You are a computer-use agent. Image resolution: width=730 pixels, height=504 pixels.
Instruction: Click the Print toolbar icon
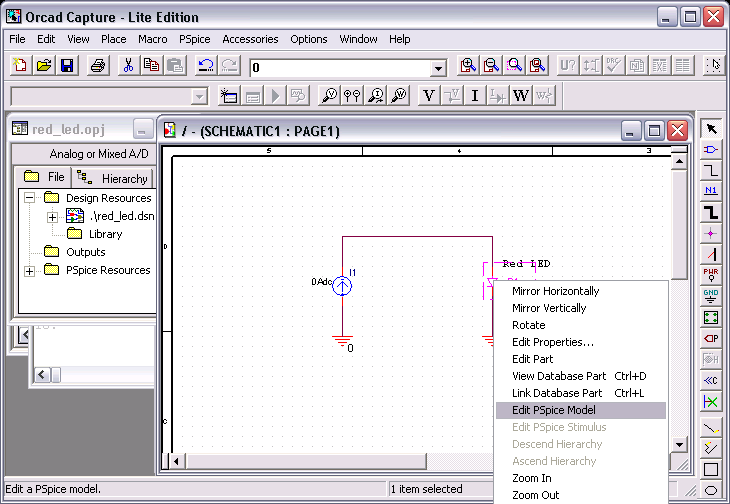click(98, 65)
